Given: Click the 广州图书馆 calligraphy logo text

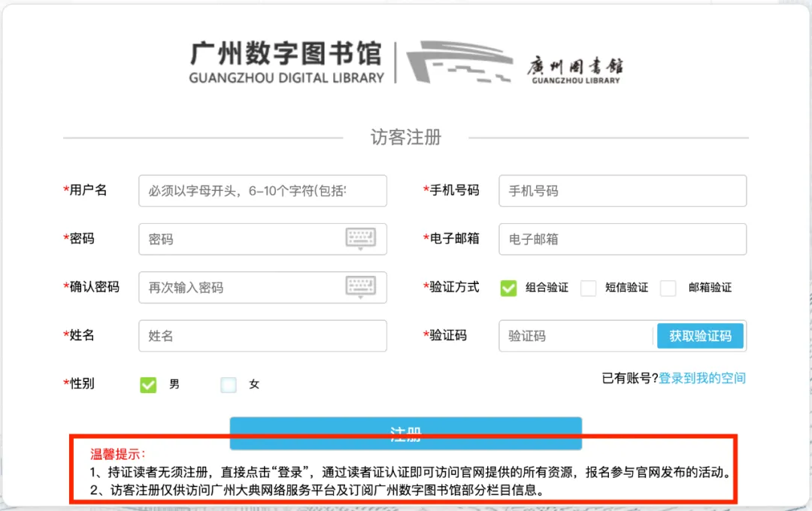Looking at the screenshot, I should point(575,70).
